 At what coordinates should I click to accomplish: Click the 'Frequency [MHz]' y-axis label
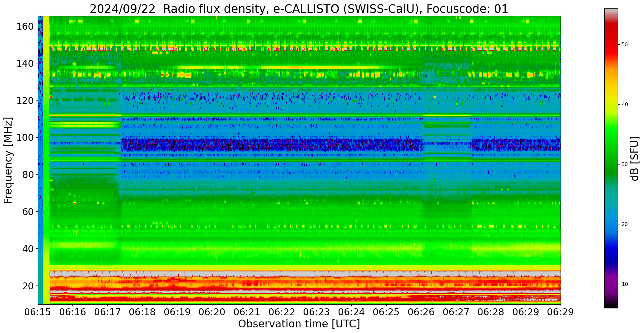(8, 160)
